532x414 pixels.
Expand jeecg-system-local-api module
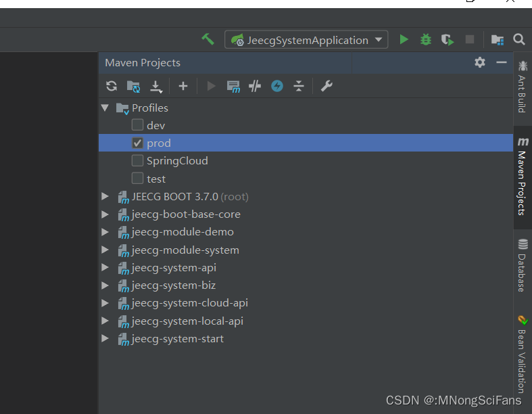(105, 321)
